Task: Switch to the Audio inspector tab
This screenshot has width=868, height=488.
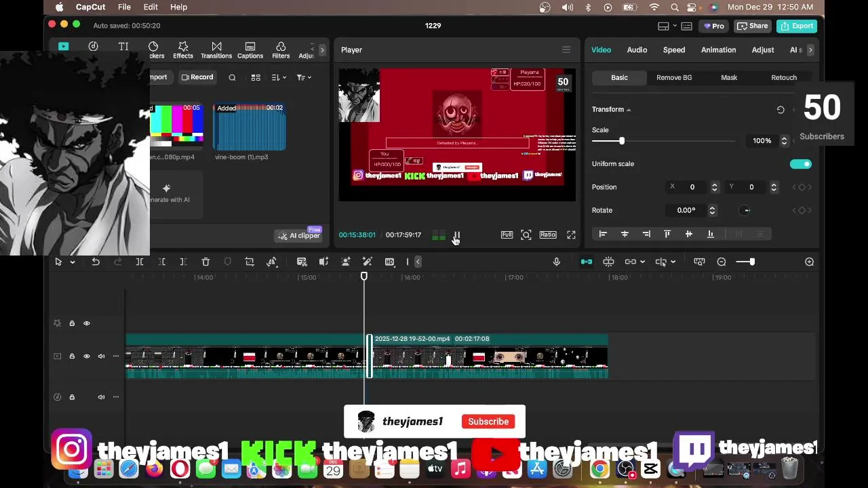Action: tap(637, 50)
